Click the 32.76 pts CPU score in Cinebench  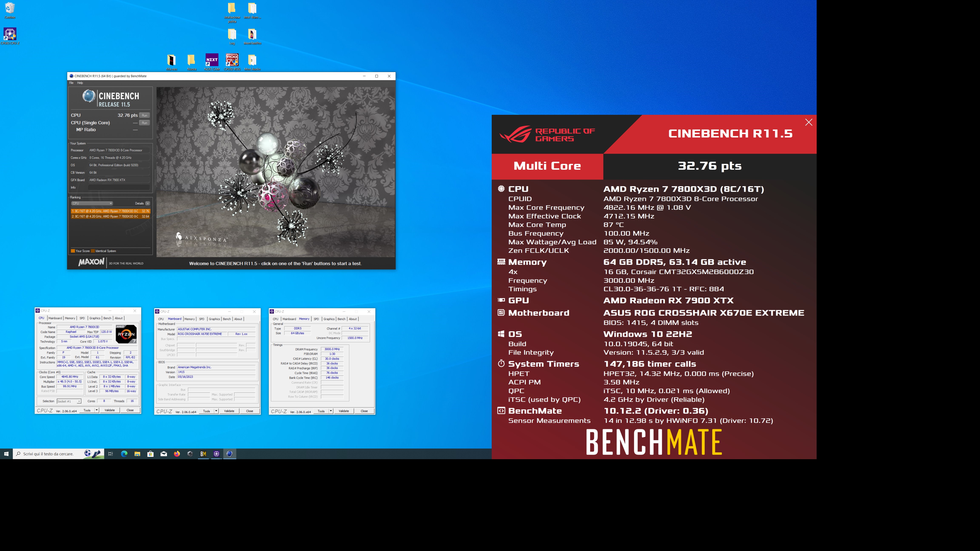click(127, 115)
